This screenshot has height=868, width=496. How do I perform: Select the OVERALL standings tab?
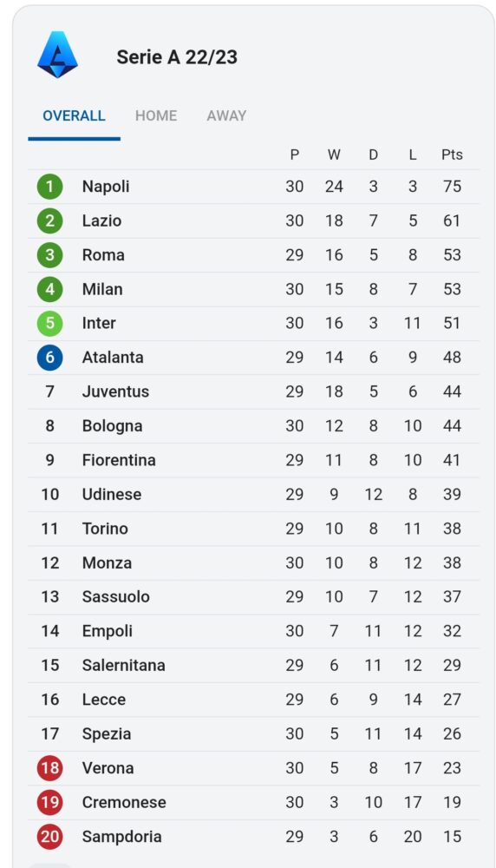coord(74,115)
